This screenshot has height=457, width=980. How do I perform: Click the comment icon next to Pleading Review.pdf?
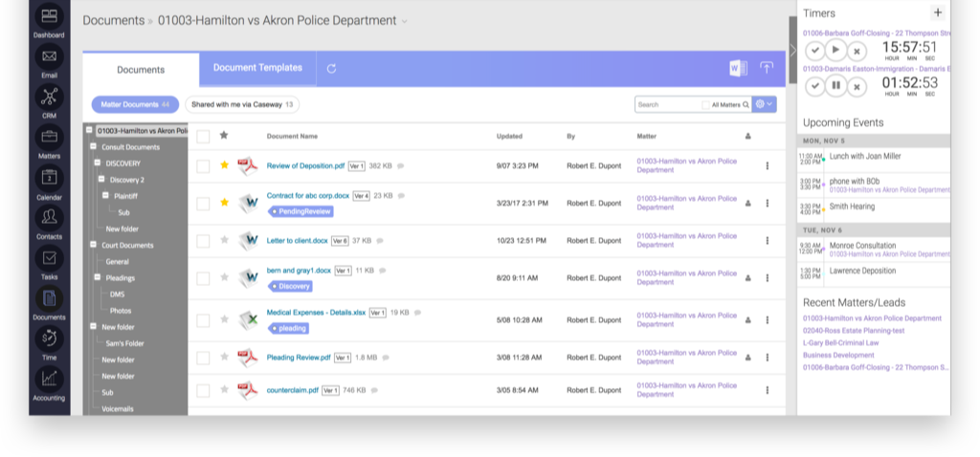coord(386,358)
